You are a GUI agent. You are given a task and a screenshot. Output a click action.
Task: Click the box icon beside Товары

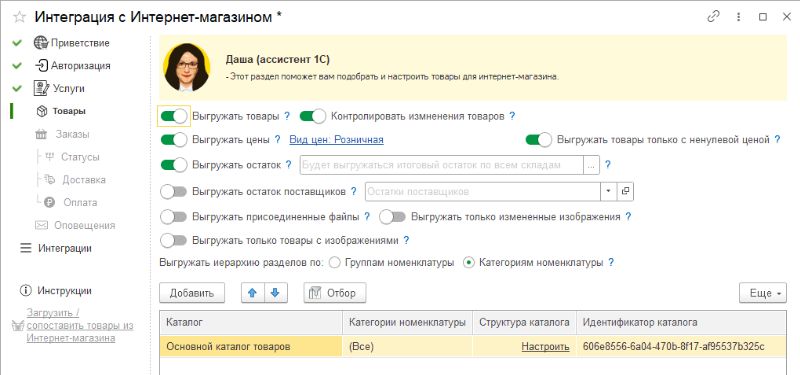[x=42, y=111]
